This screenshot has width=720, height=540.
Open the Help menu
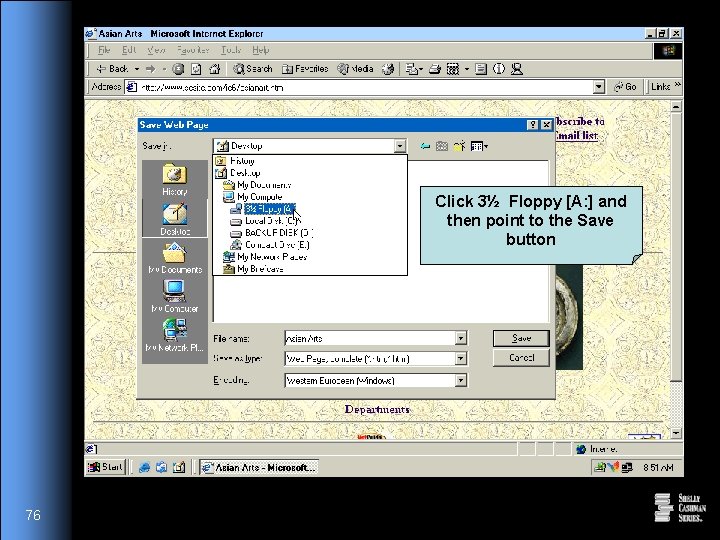pyautogui.click(x=260, y=50)
